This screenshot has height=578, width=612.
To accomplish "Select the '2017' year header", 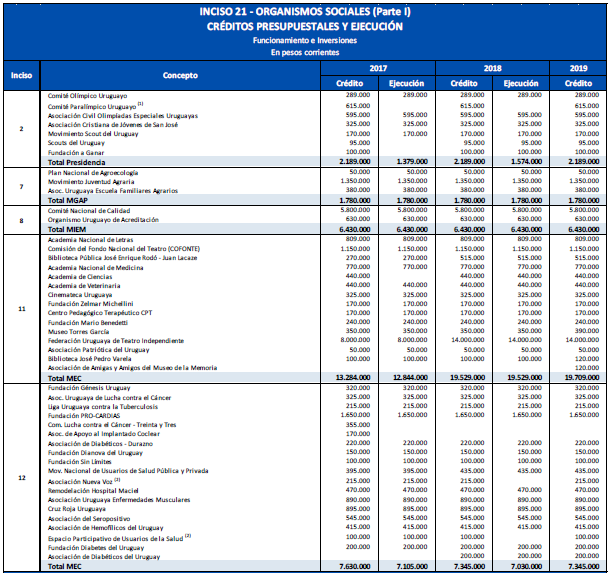I will 378,68.
